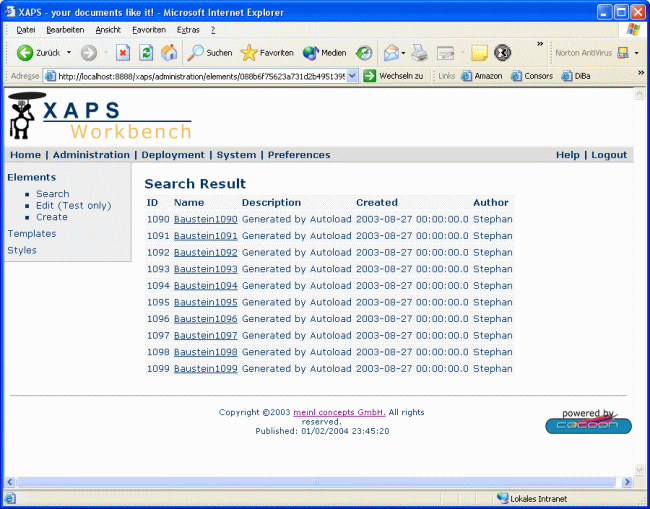Refresh the page with the green arrows icon
Screen dimensions: 650x509
click(x=146, y=53)
